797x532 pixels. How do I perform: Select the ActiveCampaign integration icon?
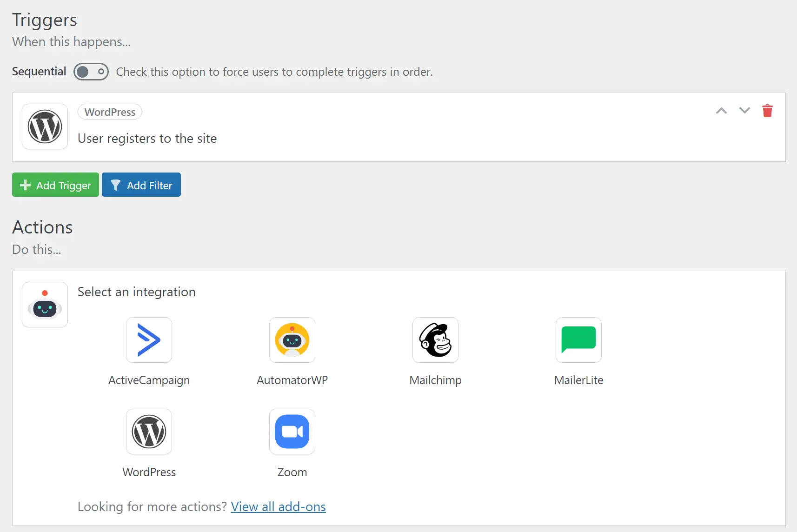pyautogui.click(x=149, y=340)
